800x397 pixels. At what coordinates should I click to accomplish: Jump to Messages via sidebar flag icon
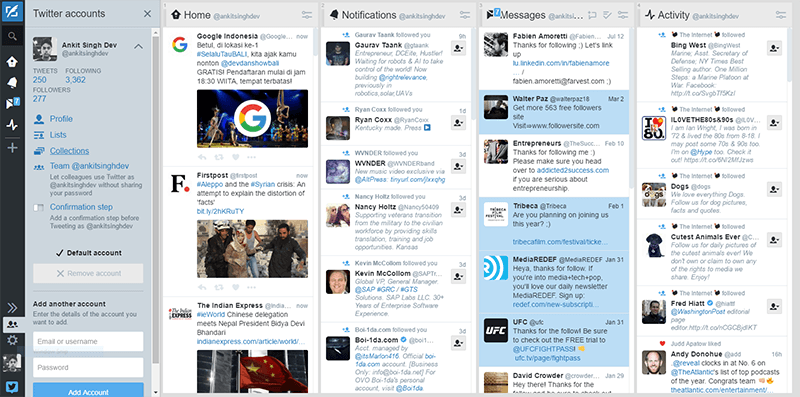click(x=12, y=104)
